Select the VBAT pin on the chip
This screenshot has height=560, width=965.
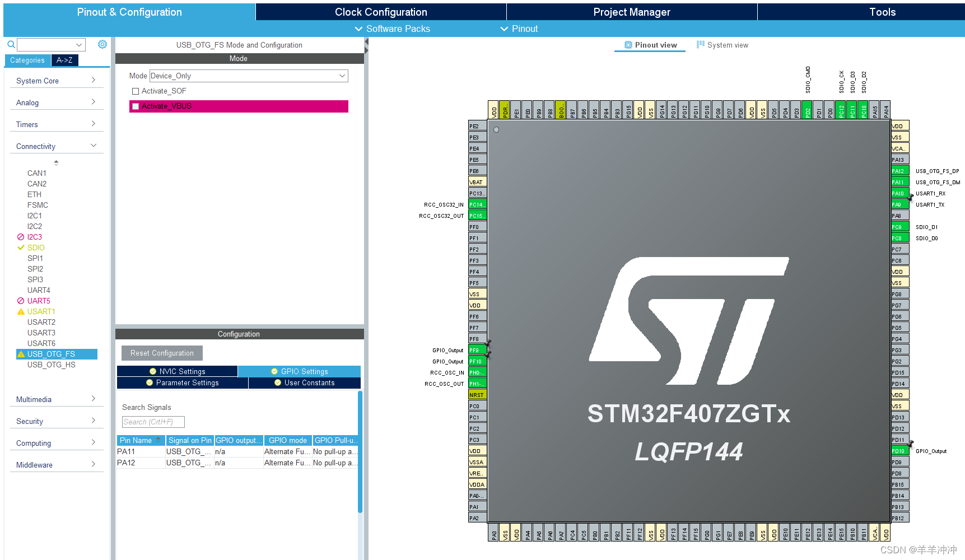[x=477, y=182]
